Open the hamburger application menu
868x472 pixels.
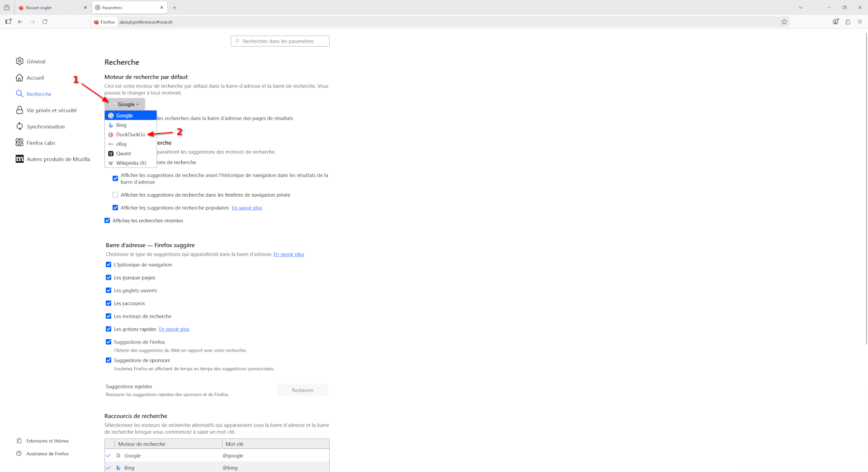tap(860, 22)
